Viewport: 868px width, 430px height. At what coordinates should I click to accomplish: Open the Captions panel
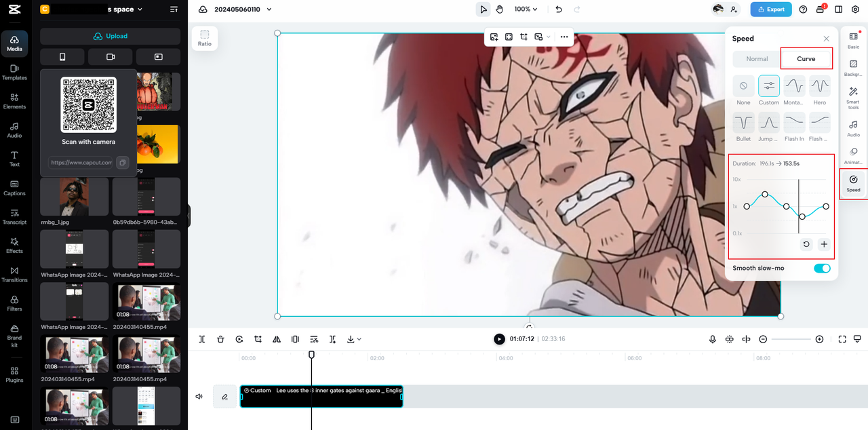(x=14, y=188)
